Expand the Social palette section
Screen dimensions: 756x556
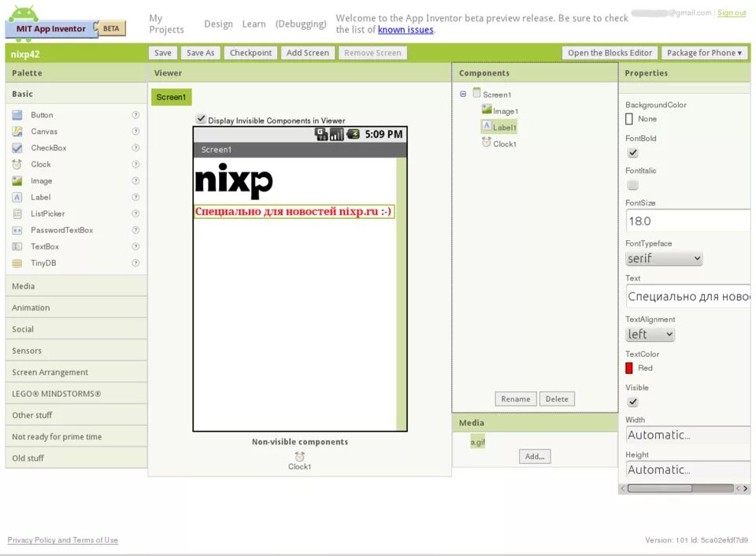76,329
